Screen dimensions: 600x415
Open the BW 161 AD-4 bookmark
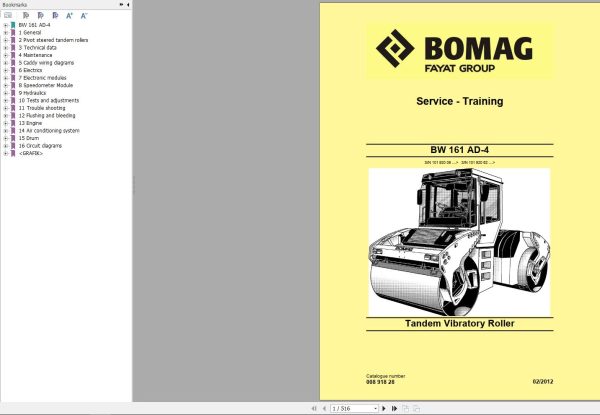(x=34, y=25)
